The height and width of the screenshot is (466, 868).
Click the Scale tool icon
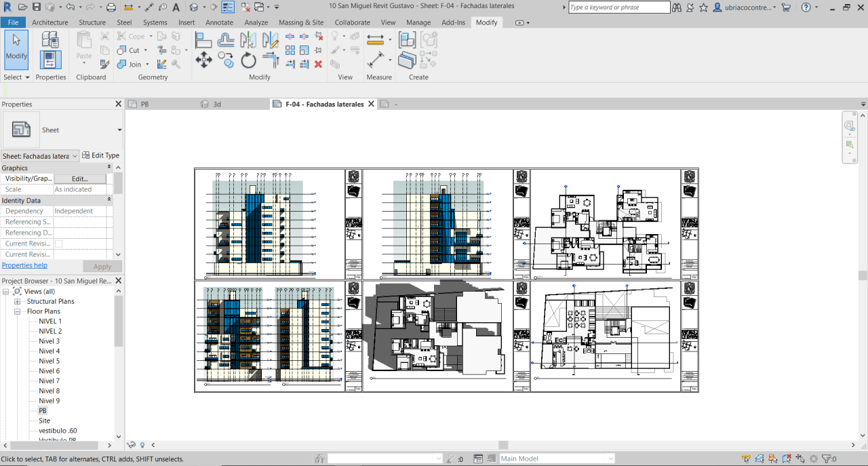(x=304, y=50)
